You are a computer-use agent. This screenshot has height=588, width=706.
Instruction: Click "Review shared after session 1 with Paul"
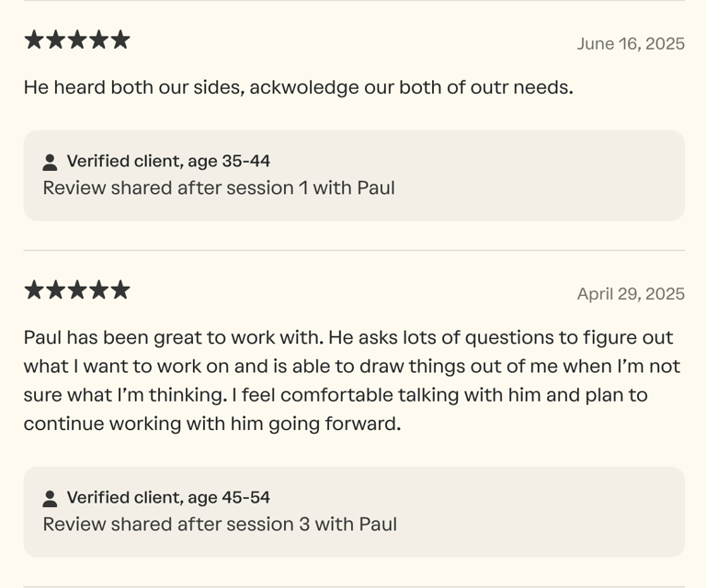click(219, 187)
